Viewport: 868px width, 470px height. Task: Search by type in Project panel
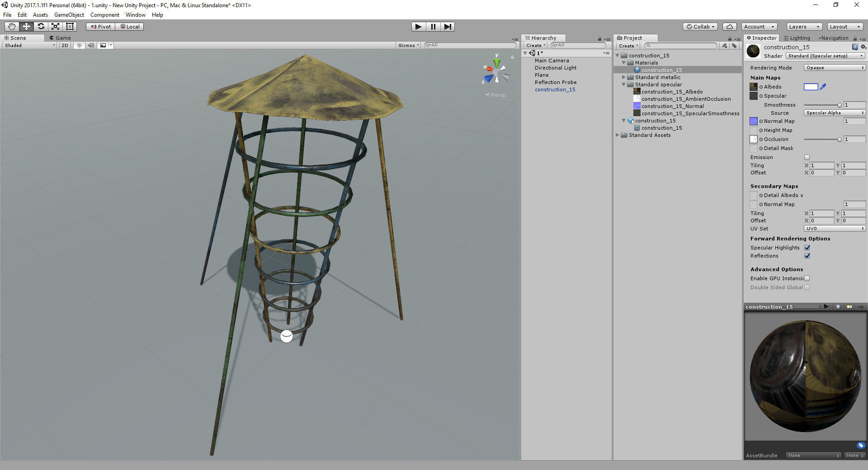click(x=725, y=46)
